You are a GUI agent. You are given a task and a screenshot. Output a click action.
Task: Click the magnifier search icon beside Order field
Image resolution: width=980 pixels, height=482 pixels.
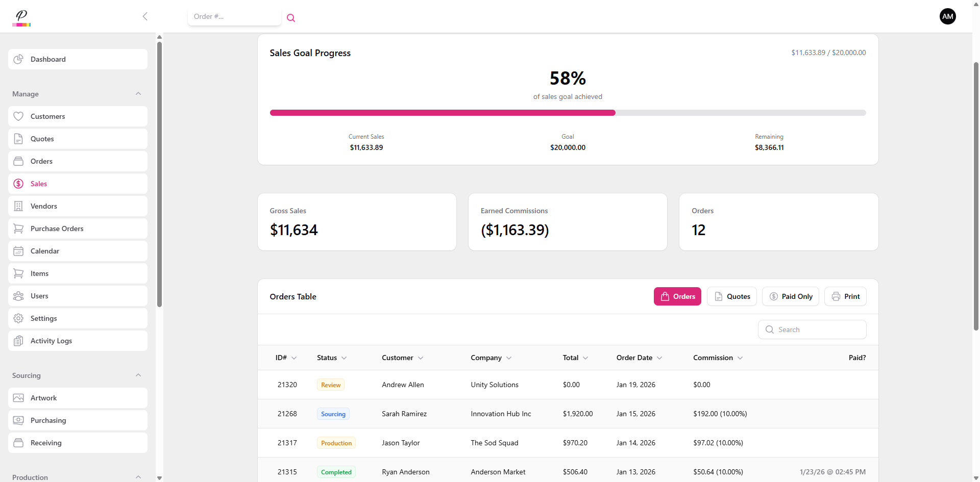tap(291, 18)
